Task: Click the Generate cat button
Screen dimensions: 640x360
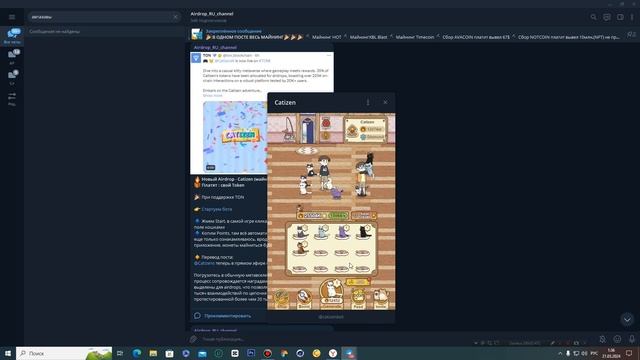Action: point(331,292)
